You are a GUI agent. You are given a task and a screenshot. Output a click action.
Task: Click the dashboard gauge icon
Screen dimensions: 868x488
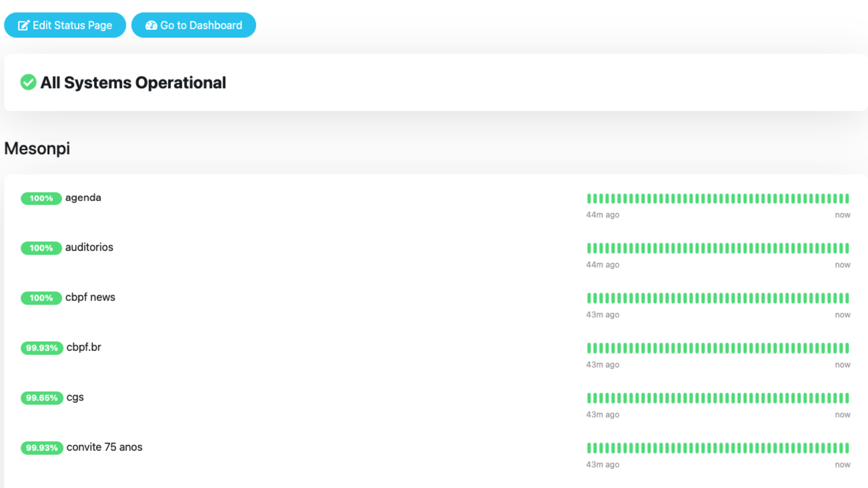click(151, 25)
